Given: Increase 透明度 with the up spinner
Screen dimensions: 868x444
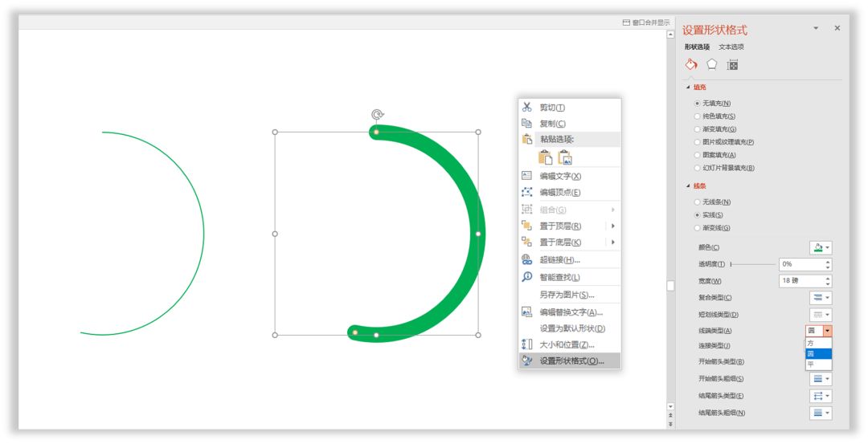Looking at the screenshot, I should (828, 262).
